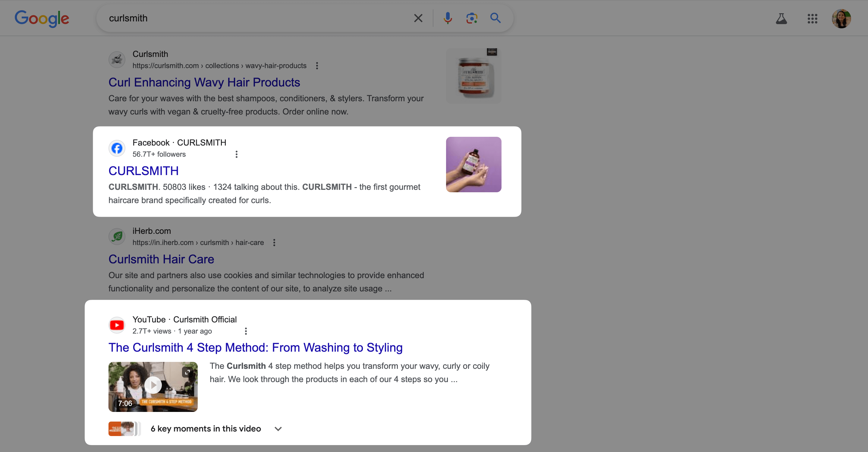Click the Google logo
Image resolution: width=868 pixels, height=452 pixels.
pyautogui.click(x=42, y=18)
